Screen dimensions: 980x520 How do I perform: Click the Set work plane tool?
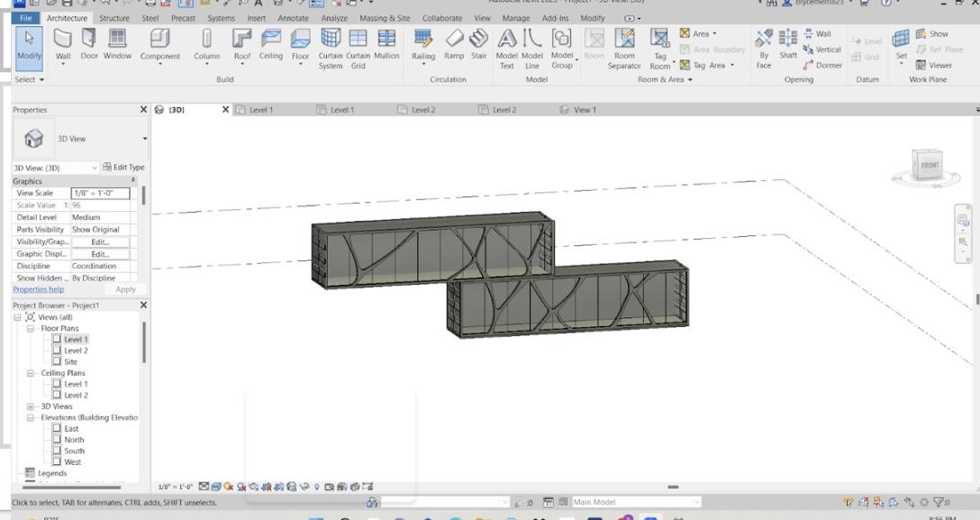click(x=902, y=44)
